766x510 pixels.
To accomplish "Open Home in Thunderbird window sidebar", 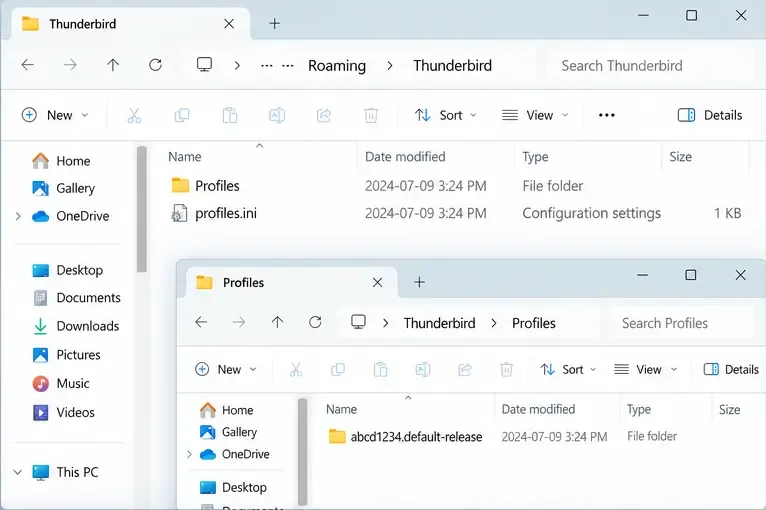I will (x=62, y=161).
